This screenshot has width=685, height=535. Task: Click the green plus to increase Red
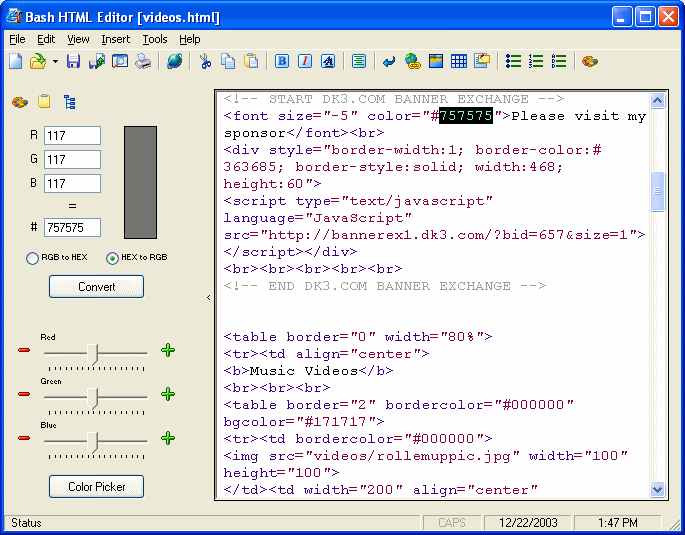tap(168, 350)
